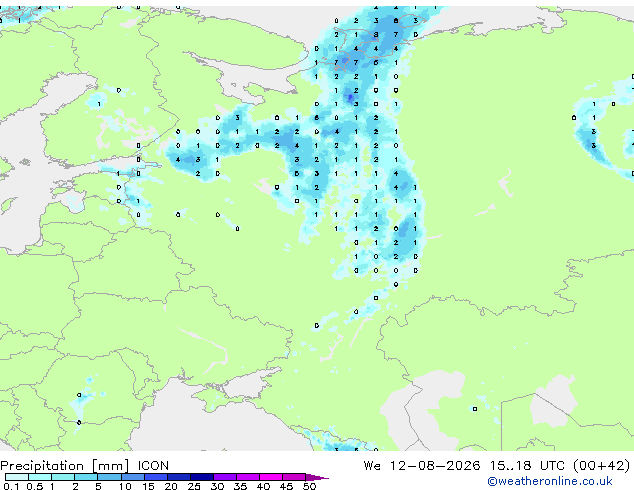Select the 30–35 mm purple legend swatch

click(x=224, y=477)
